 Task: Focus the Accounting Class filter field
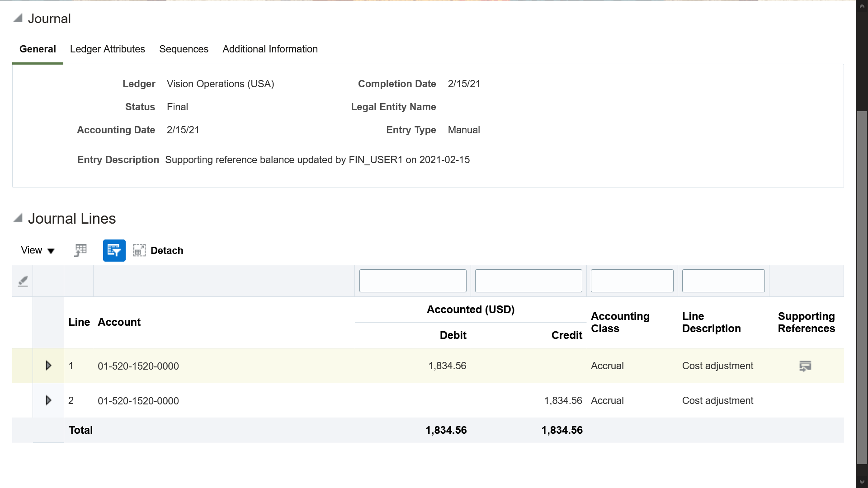(632, 281)
